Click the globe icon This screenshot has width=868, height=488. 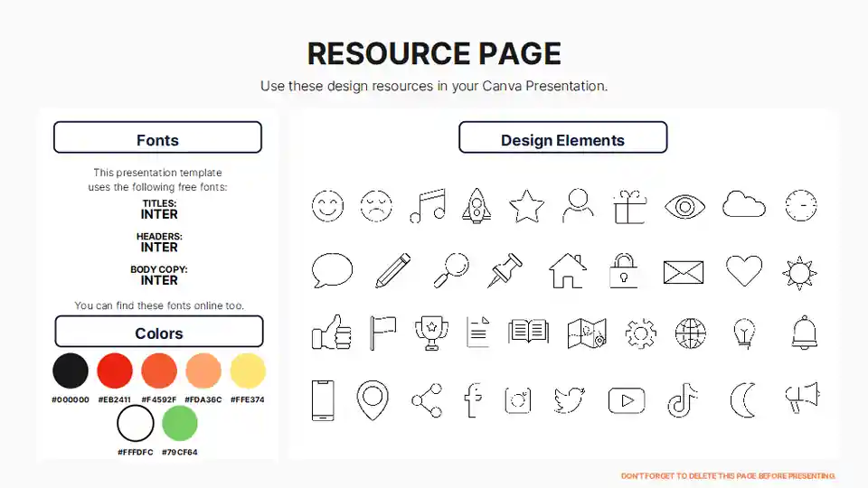[x=690, y=333]
